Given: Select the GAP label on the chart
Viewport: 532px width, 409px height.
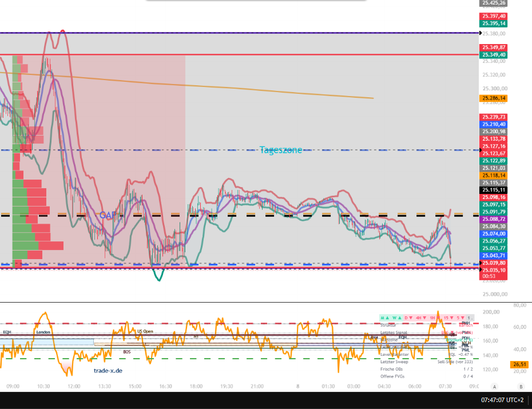Looking at the screenshot, I should (108, 215).
